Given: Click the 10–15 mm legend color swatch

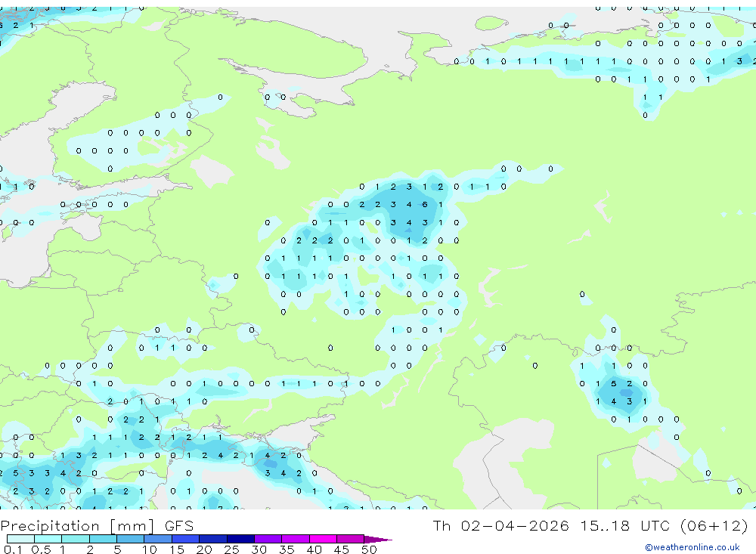Looking at the screenshot, I should [158, 539].
